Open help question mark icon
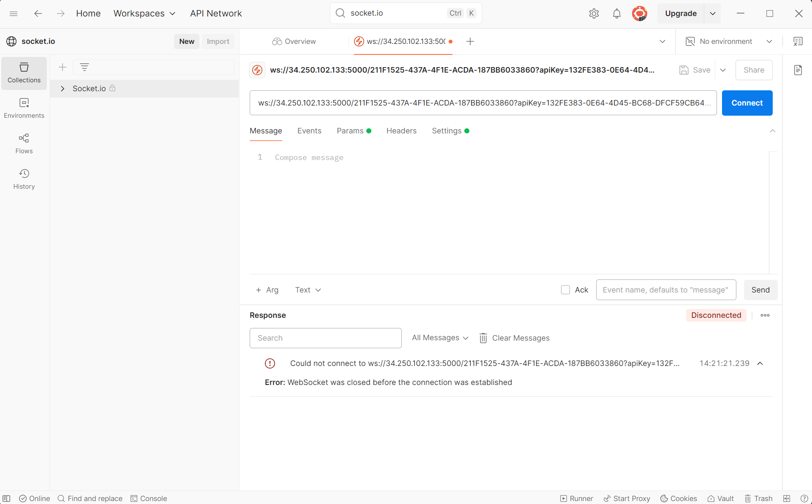The image size is (812, 504). point(804,499)
